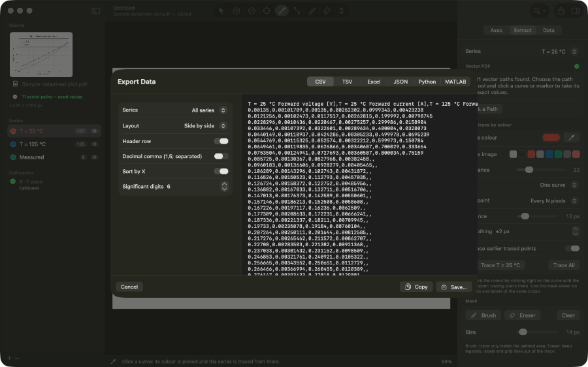
Task: Click the Clear mask button
Action: click(568, 315)
